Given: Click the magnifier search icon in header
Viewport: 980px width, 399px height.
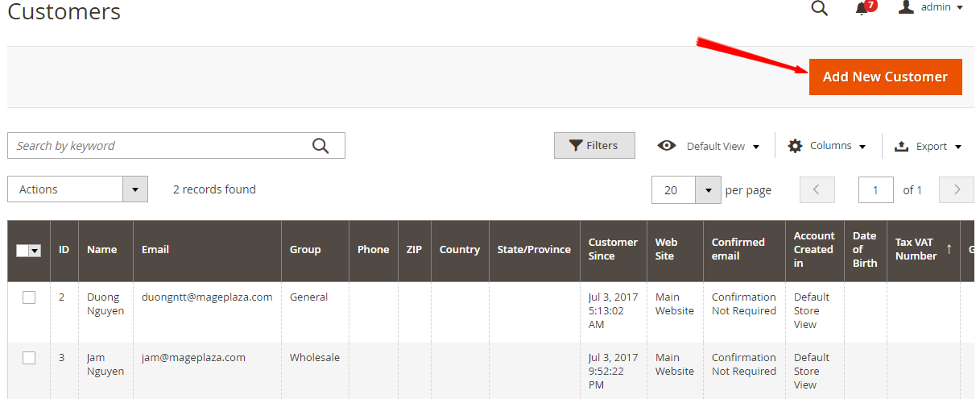Looking at the screenshot, I should pos(820,9).
